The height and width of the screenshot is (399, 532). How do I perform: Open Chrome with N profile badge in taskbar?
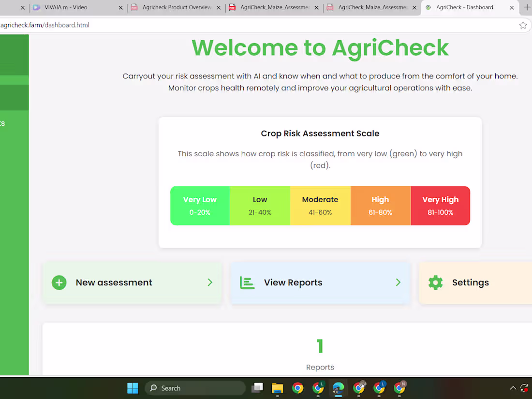[x=399, y=388]
